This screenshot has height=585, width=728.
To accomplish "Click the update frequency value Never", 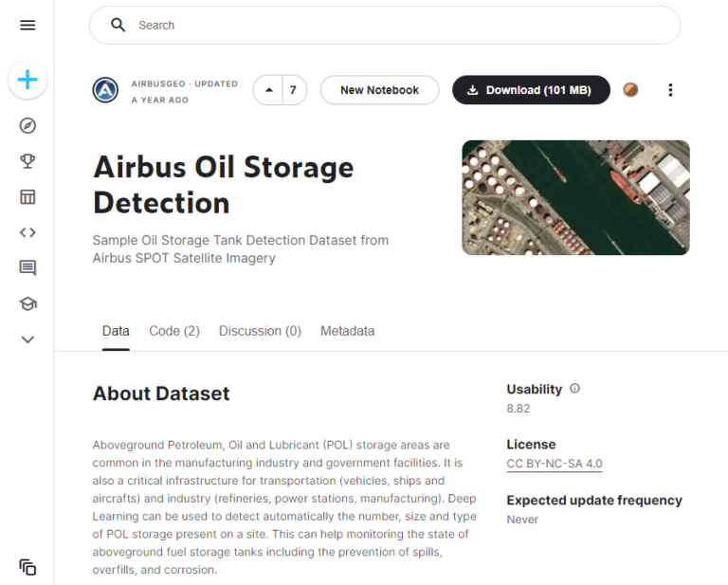I will click(522, 520).
